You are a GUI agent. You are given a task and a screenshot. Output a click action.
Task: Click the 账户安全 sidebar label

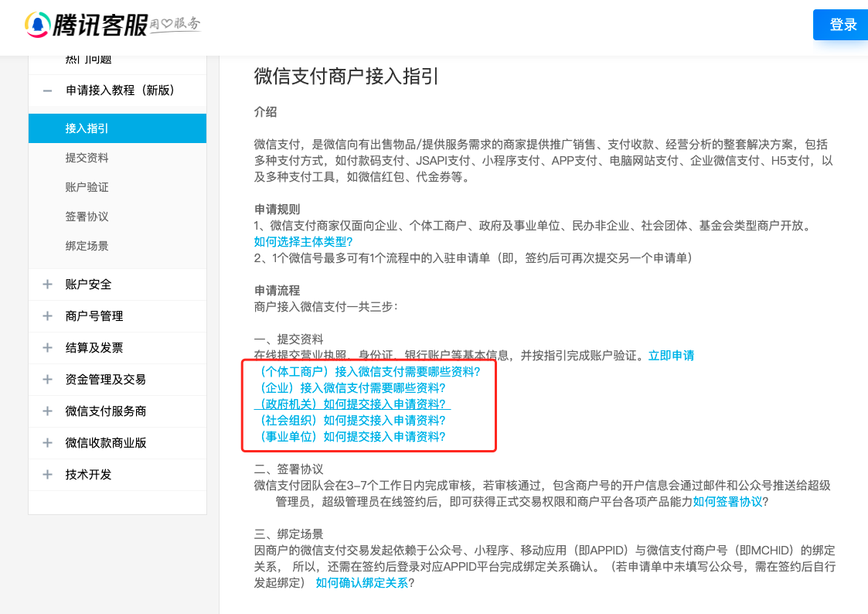(89, 285)
